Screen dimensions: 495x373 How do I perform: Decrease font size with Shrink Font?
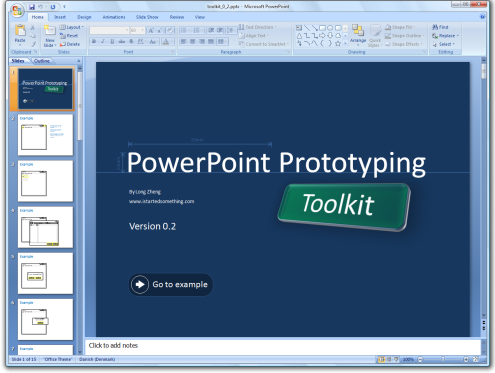pyautogui.click(x=160, y=30)
